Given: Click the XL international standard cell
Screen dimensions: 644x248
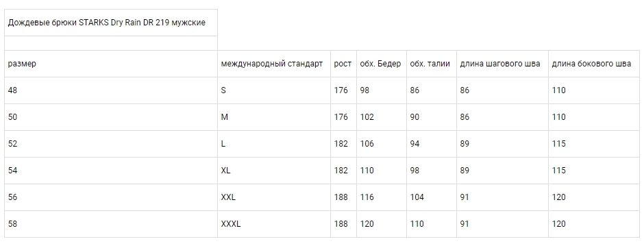Looking at the screenshot, I should coord(274,171).
